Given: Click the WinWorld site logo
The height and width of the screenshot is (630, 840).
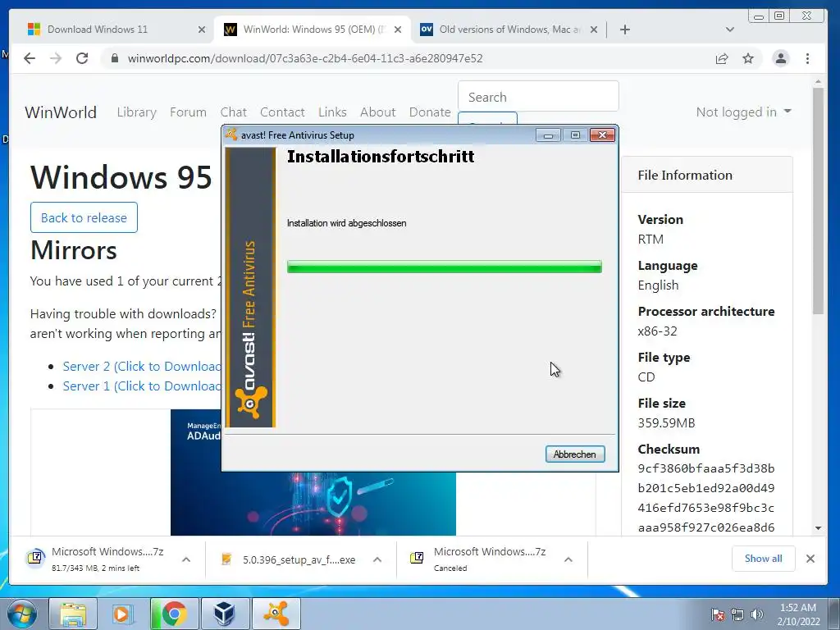Looking at the screenshot, I should click(61, 112).
